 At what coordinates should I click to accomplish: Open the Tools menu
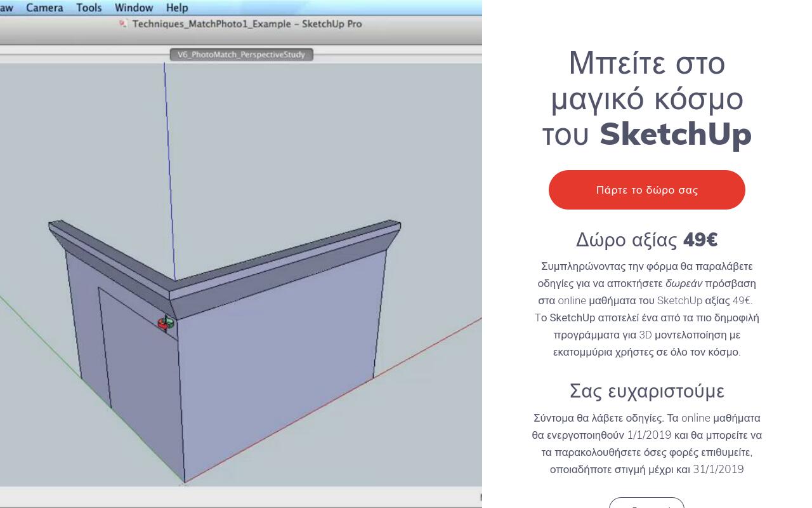tap(89, 8)
